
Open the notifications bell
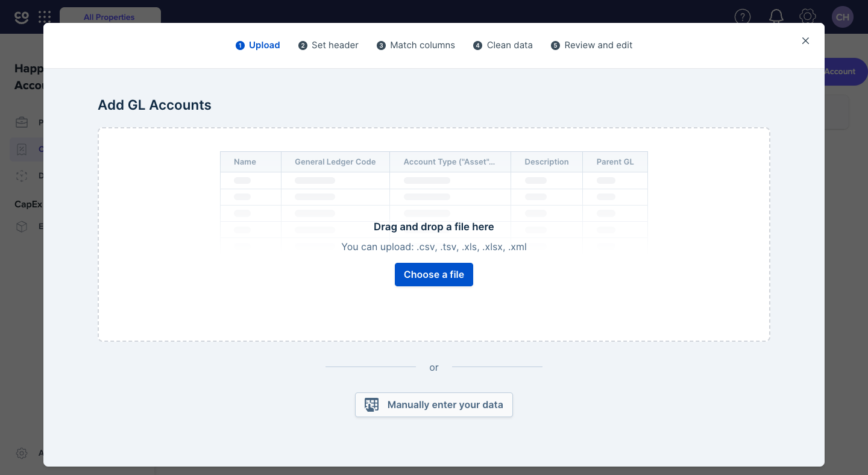[776, 17]
